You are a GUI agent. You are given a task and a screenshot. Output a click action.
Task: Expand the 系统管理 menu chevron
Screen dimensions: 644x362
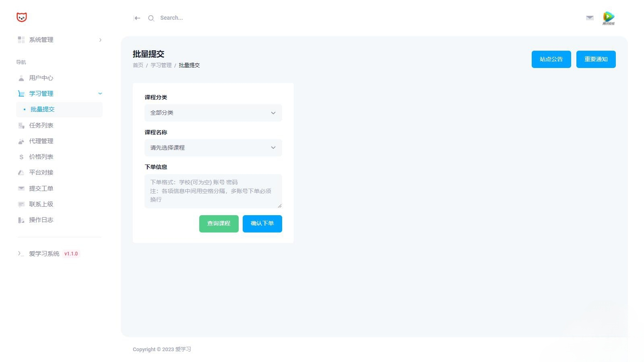tap(100, 40)
